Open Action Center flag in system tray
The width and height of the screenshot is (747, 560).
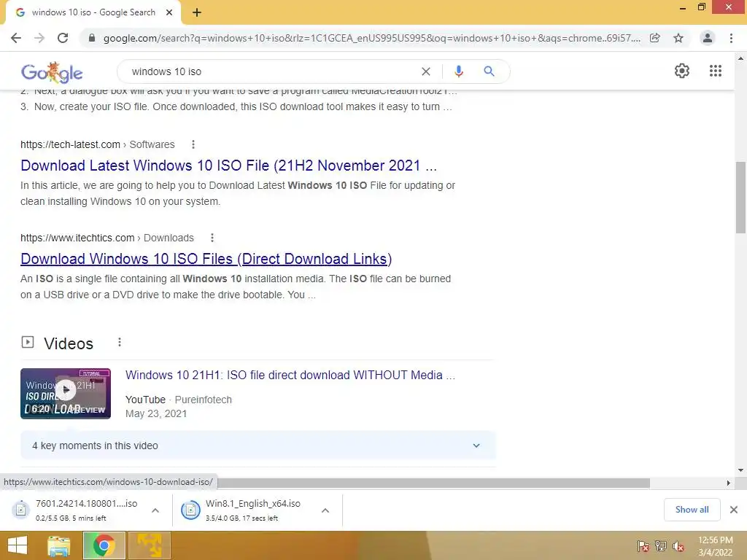[x=643, y=546]
